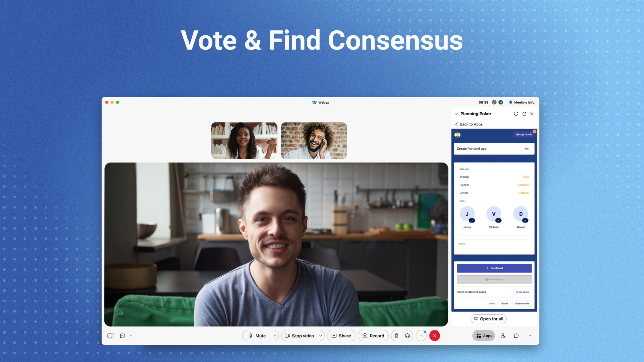Click the refresh icon in Planning Poker
The width and height of the screenshot is (644, 362).
tap(515, 114)
